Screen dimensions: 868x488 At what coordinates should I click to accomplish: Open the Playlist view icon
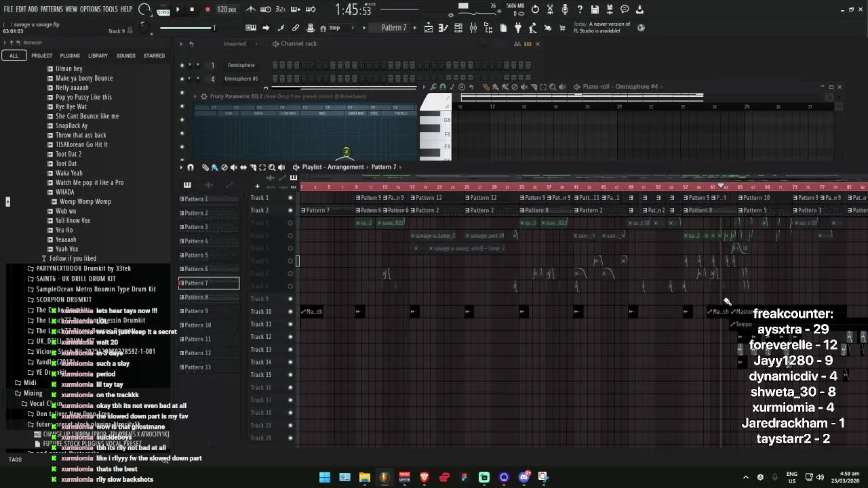(429, 28)
